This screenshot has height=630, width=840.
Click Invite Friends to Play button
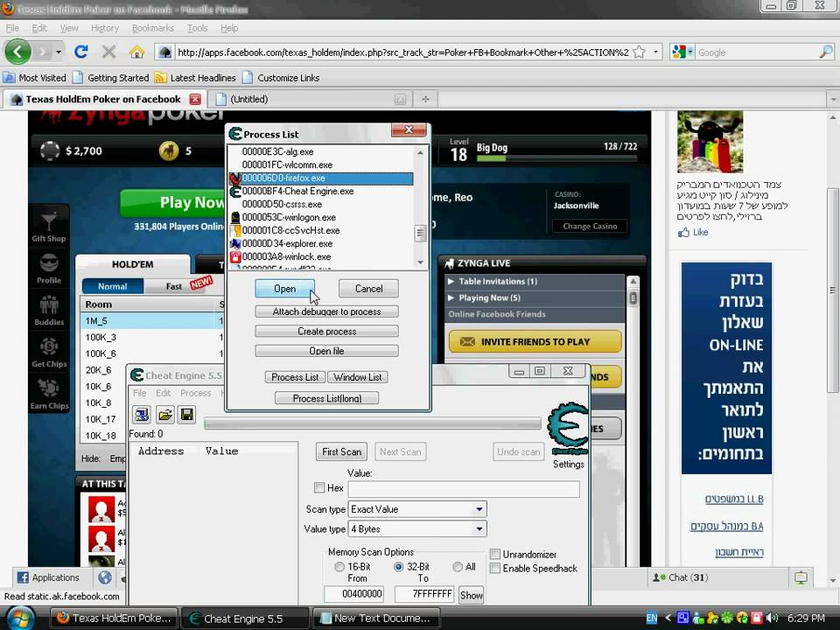point(535,341)
